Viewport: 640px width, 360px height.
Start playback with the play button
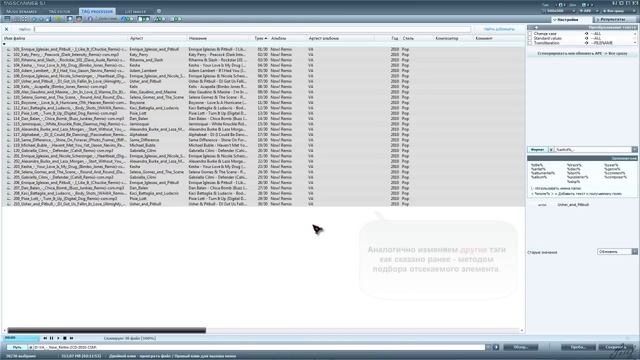(58, 338)
